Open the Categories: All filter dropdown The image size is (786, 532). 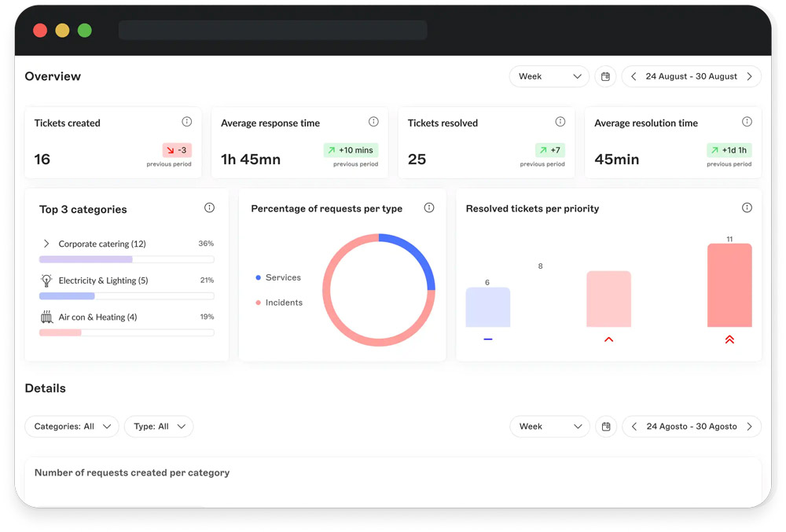pyautogui.click(x=72, y=426)
